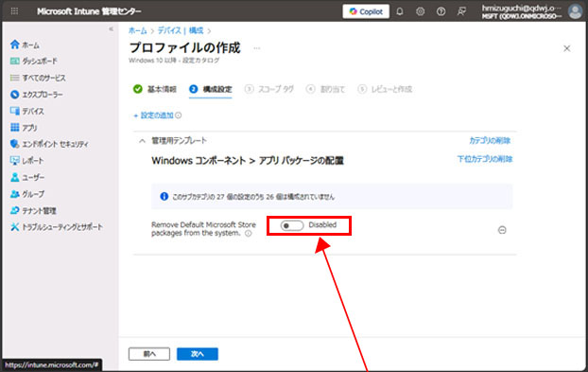Click the 前へ button

tap(149, 354)
